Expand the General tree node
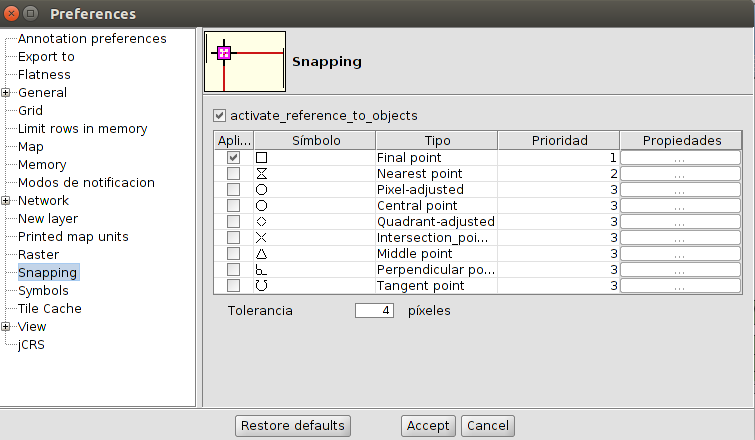The image size is (755, 440). (x=6, y=93)
